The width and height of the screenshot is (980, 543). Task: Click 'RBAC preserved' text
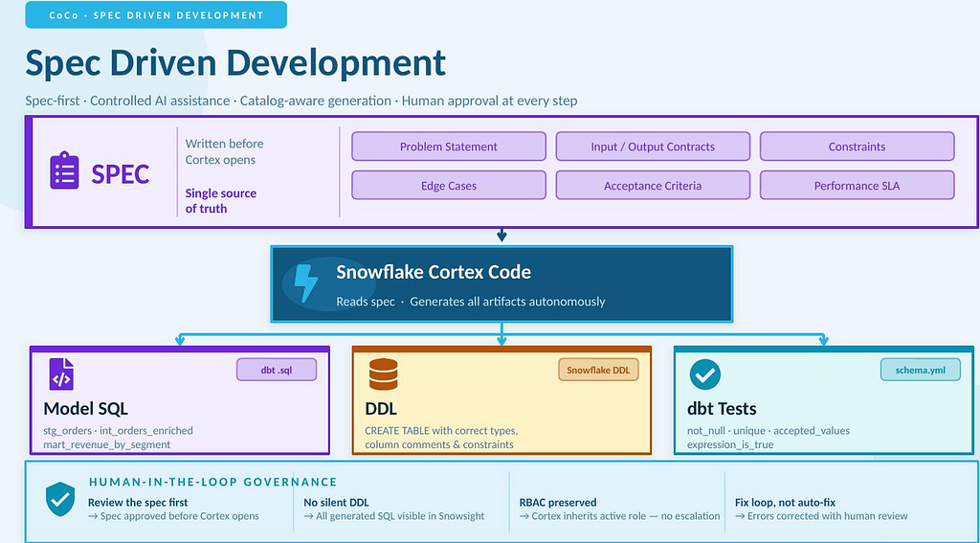(x=558, y=503)
